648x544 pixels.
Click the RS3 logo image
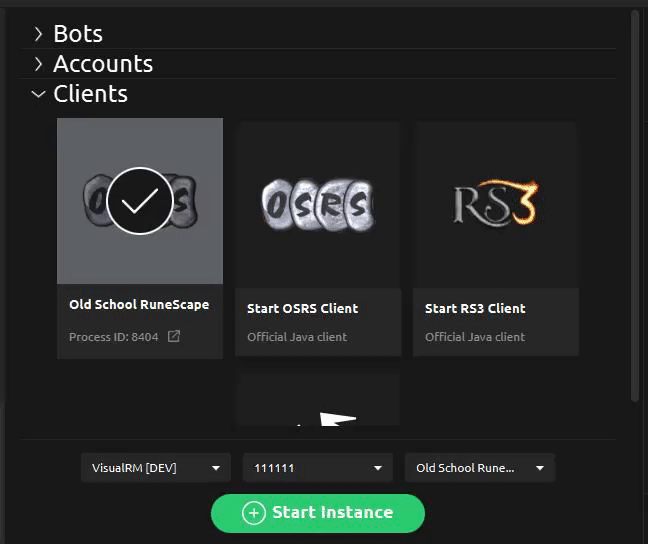click(x=496, y=203)
